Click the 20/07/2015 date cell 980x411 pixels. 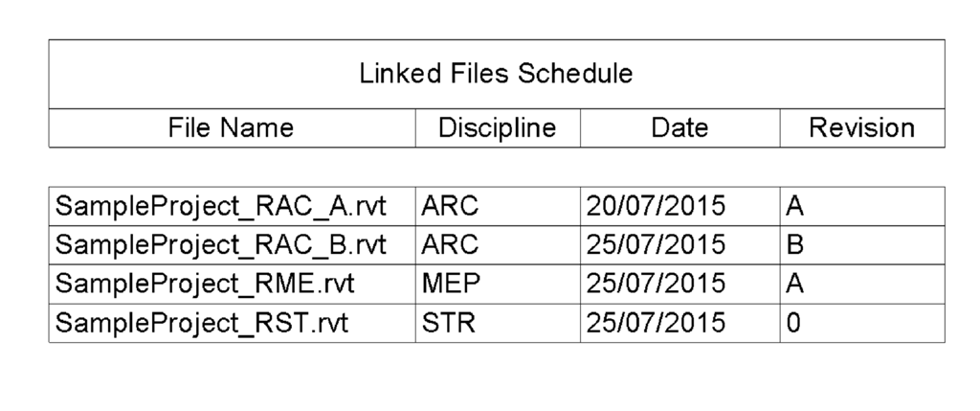679,206
